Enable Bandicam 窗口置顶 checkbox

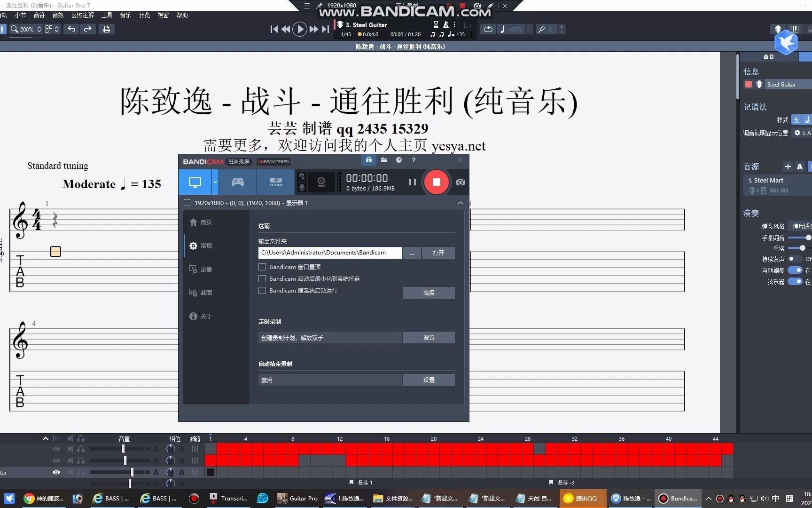pyautogui.click(x=262, y=267)
